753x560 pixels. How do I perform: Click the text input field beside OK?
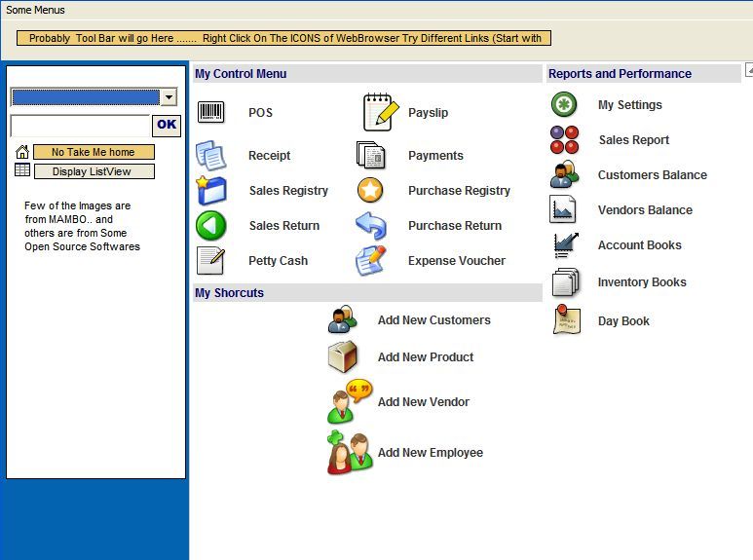[x=80, y=126]
